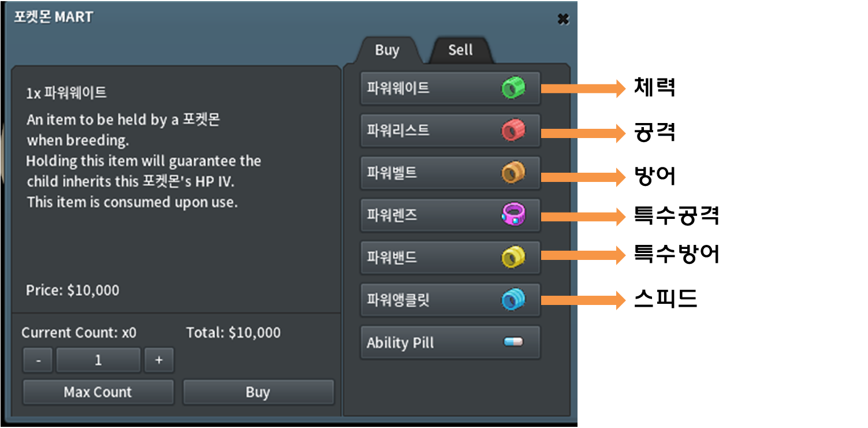Click the pink 파워렌즈 ring icon
This screenshot has height=428, width=868.
[513, 215]
